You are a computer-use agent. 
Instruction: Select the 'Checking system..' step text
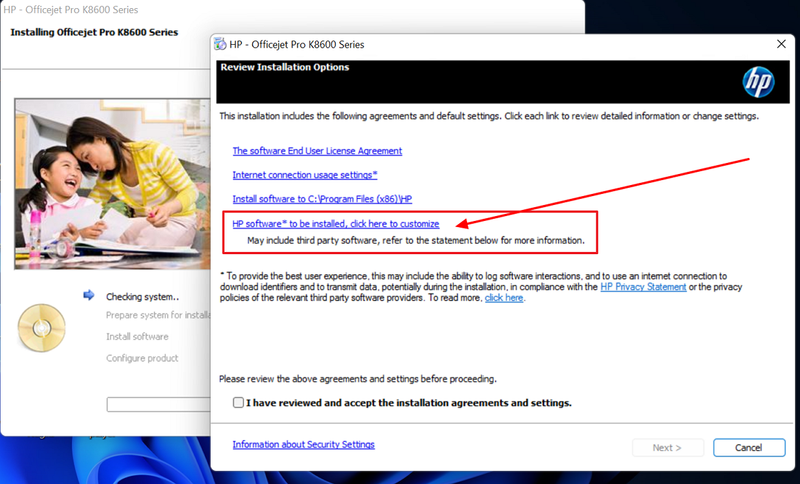coord(142,297)
